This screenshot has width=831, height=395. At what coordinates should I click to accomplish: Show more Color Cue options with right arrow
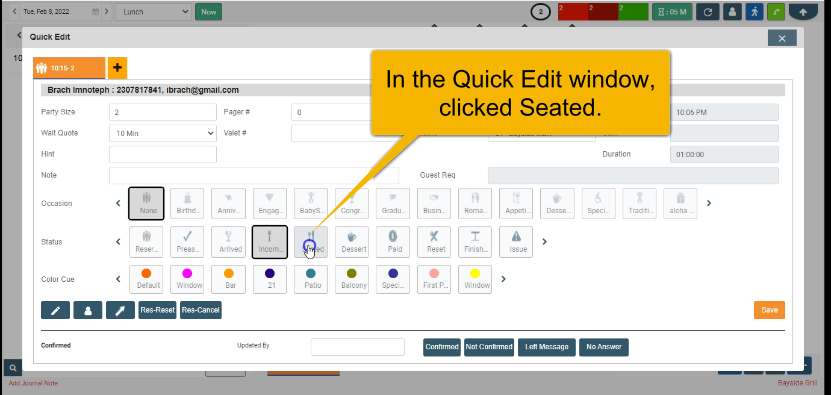(503, 279)
